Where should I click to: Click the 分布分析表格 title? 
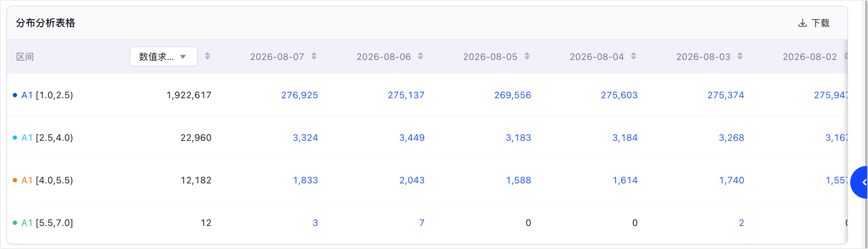click(45, 23)
